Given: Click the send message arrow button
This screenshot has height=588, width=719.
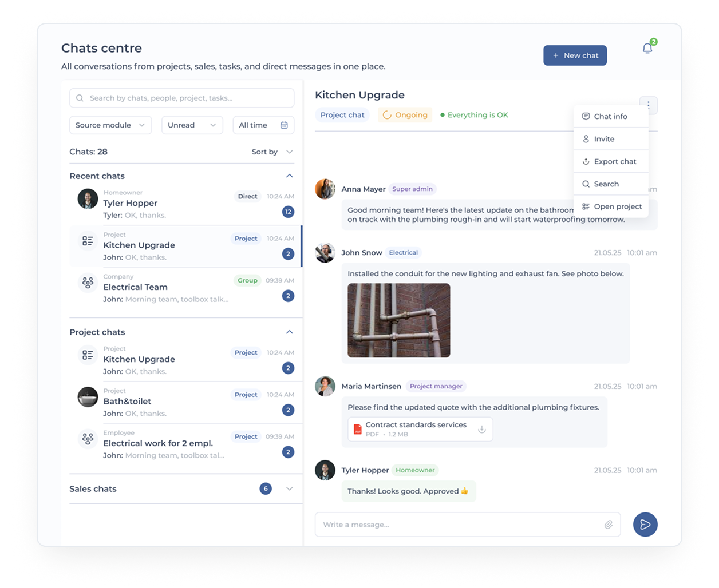Looking at the screenshot, I should pos(645,525).
